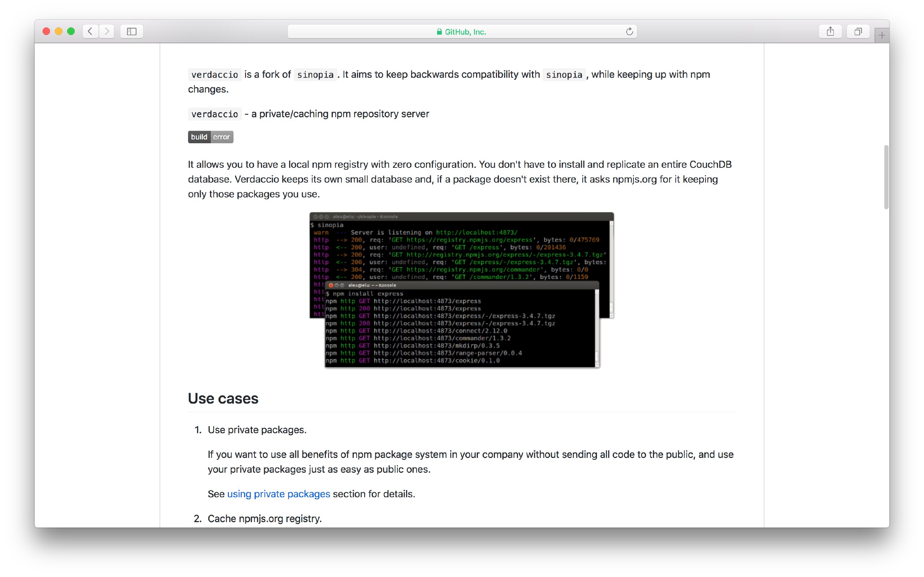Click 'Cache npmjs.org registry.' list item
The height and width of the screenshot is (577, 924).
pos(265,519)
